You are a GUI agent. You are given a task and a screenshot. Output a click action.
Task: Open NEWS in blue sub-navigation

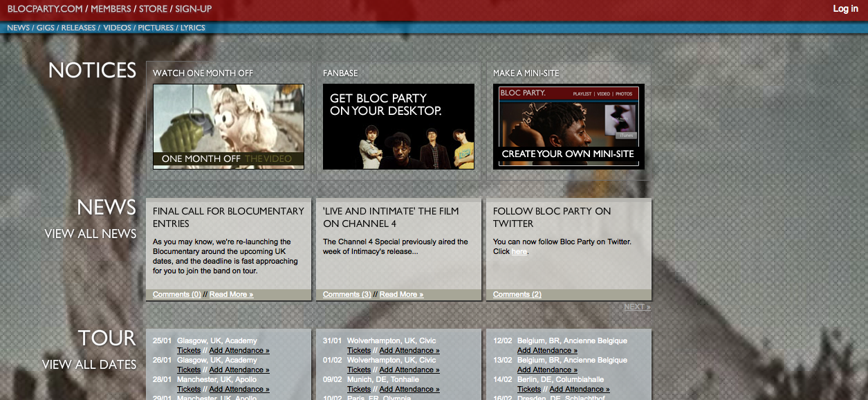pos(19,28)
